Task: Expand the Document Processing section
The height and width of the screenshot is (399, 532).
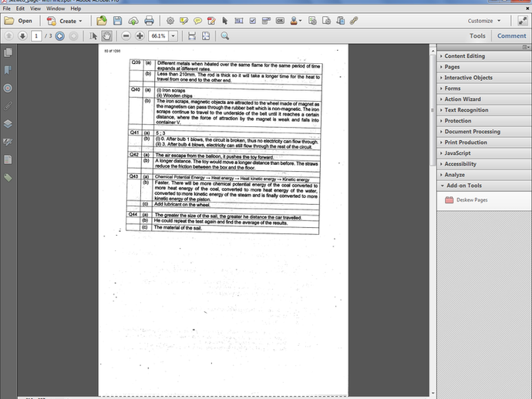Action: tap(484, 132)
